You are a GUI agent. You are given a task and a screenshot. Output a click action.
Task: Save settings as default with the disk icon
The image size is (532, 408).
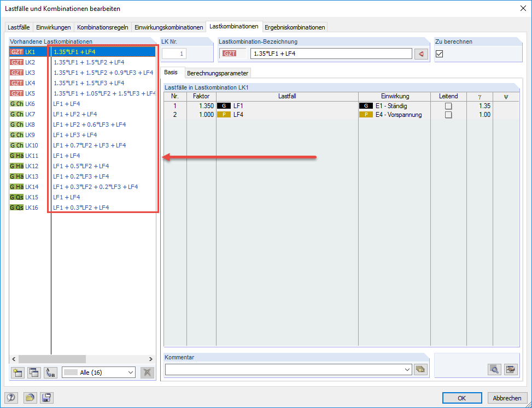(47, 398)
